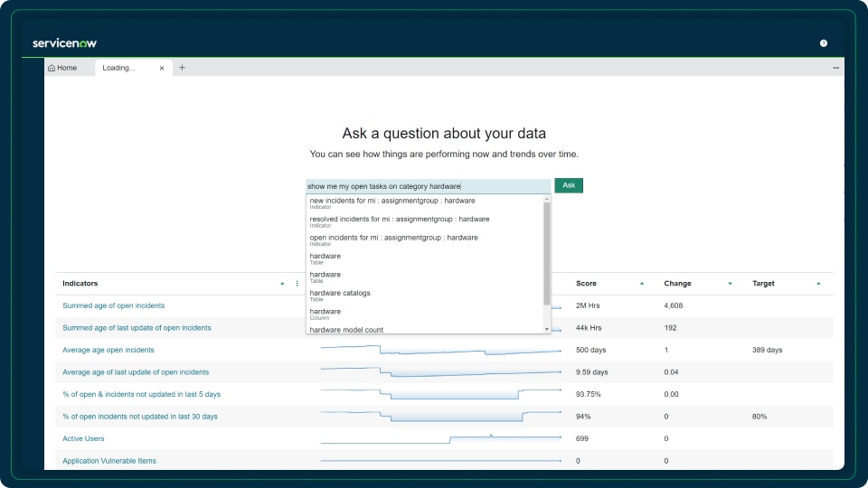Choose the 'new incidents for mi' hardware suggestion
Image resolution: width=868 pixels, height=488 pixels.
coord(392,202)
